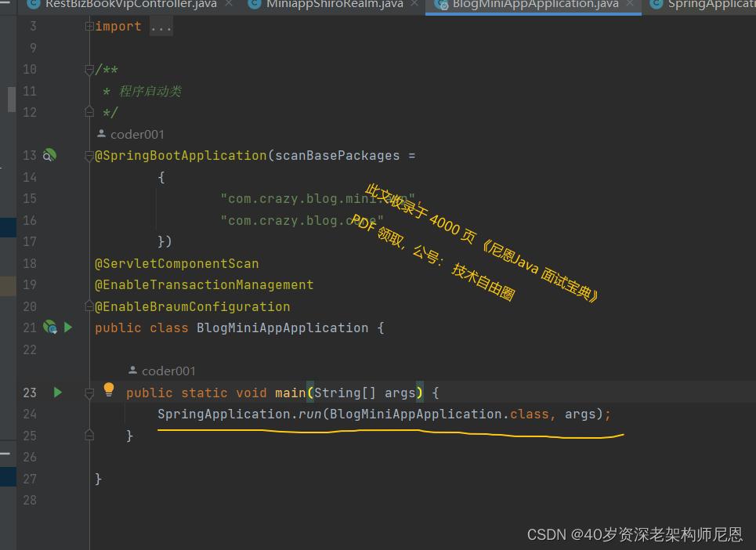Click the left panel scrollbar thumb

click(12, 99)
